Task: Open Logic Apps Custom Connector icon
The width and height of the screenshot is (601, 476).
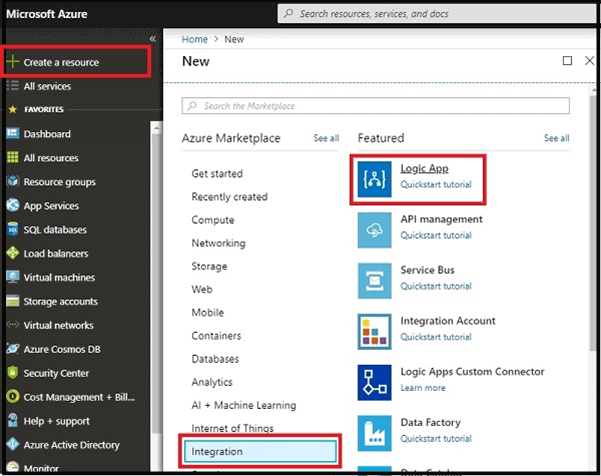Action: pos(374,382)
